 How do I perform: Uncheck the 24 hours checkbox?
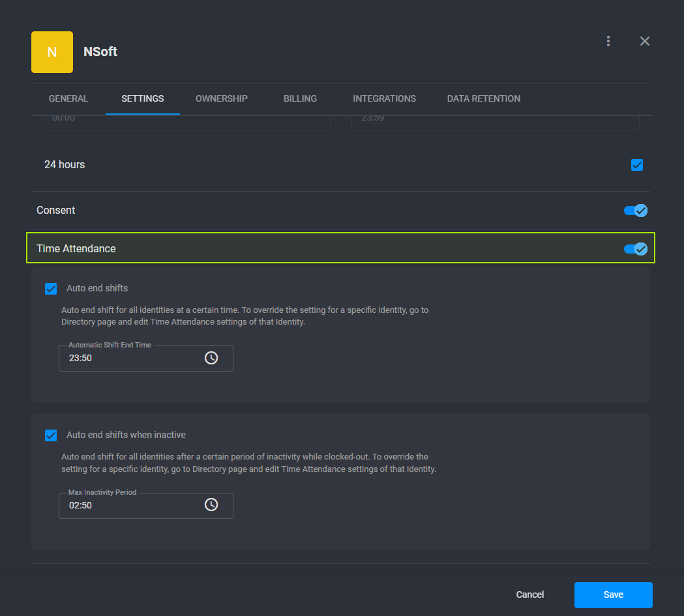point(637,165)
